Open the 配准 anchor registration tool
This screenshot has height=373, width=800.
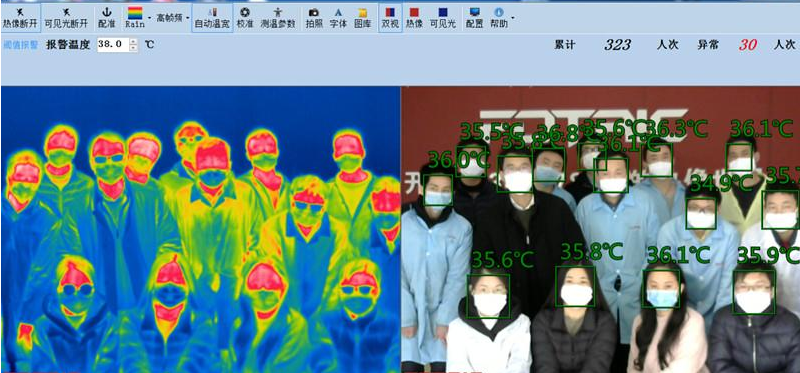point(107,18)
